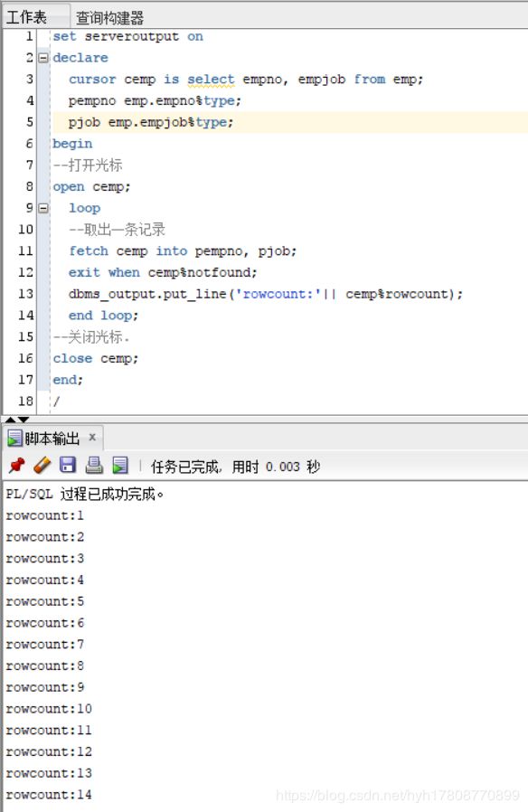Image resolution: width=528 pixels, height=812 pixels.
Task: Collapse output pane using down arrow
Action: coord(24,419)
